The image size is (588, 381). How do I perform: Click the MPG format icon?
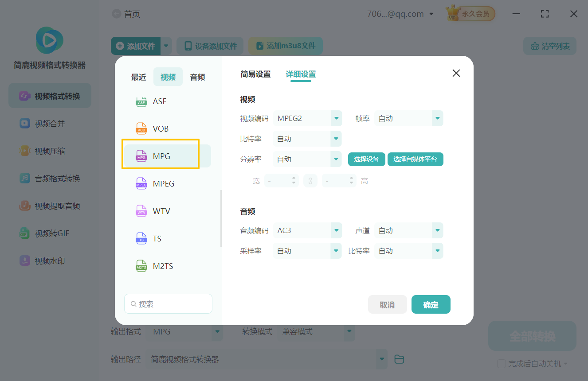(x=141, y=156)
